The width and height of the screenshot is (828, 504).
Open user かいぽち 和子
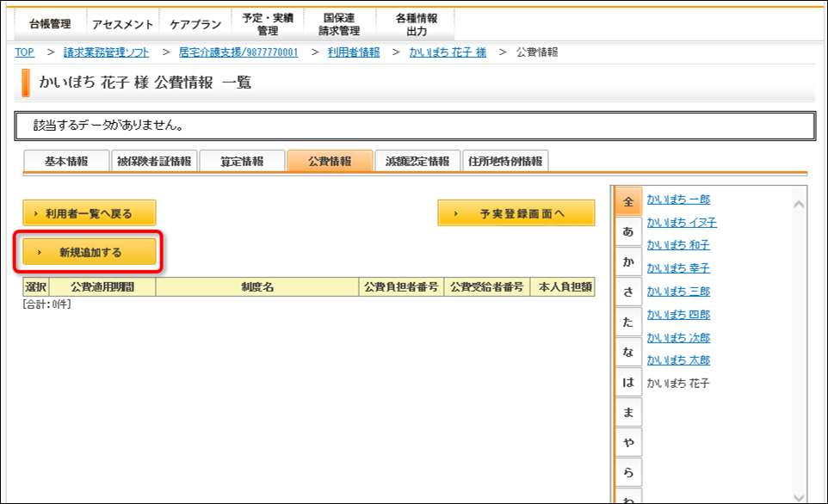click(678, 245)
